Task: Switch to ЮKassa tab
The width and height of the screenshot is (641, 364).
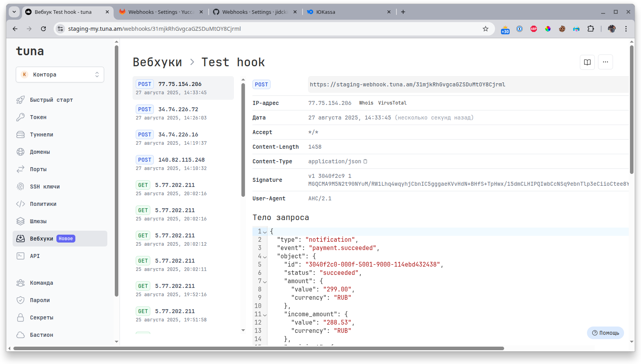Action: click(349, 12)
